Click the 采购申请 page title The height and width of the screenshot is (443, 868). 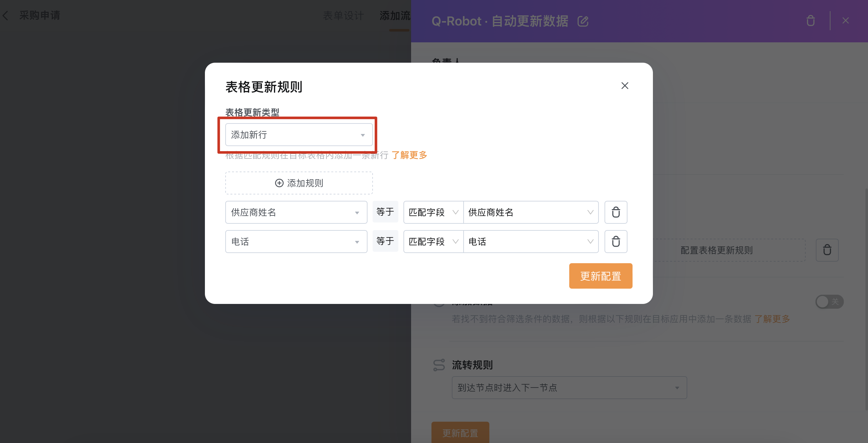[x=39, y=16]
